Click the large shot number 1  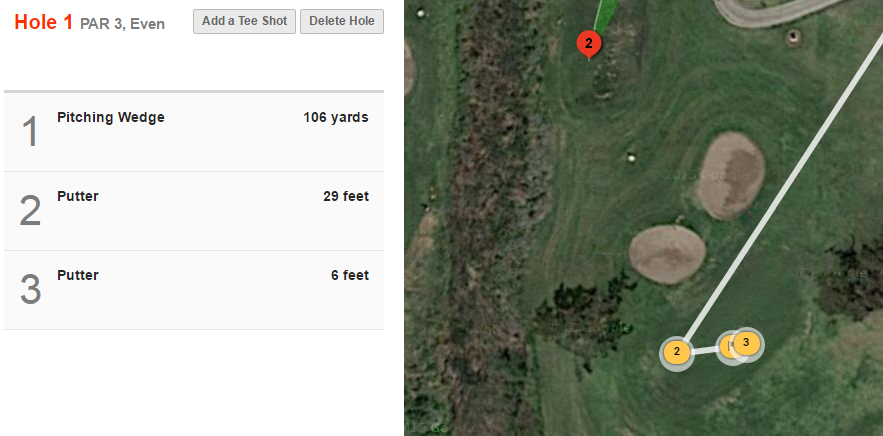click(31, 132)
